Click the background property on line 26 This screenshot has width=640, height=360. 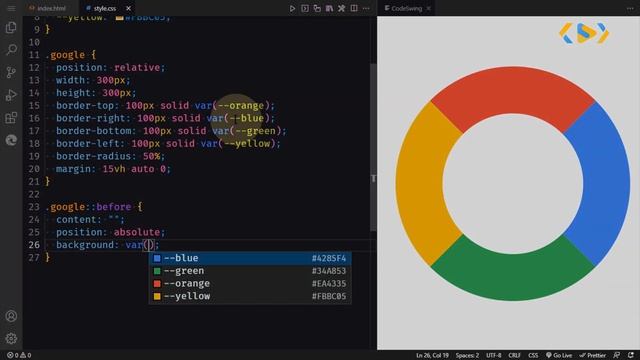[x=84, y=245]
